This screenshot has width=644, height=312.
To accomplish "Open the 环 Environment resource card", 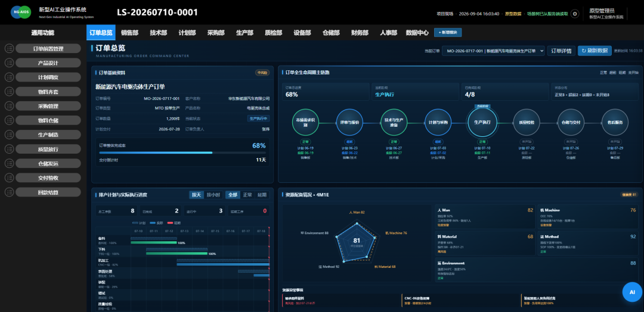I will pyautogui.click(x=537, y=269).
